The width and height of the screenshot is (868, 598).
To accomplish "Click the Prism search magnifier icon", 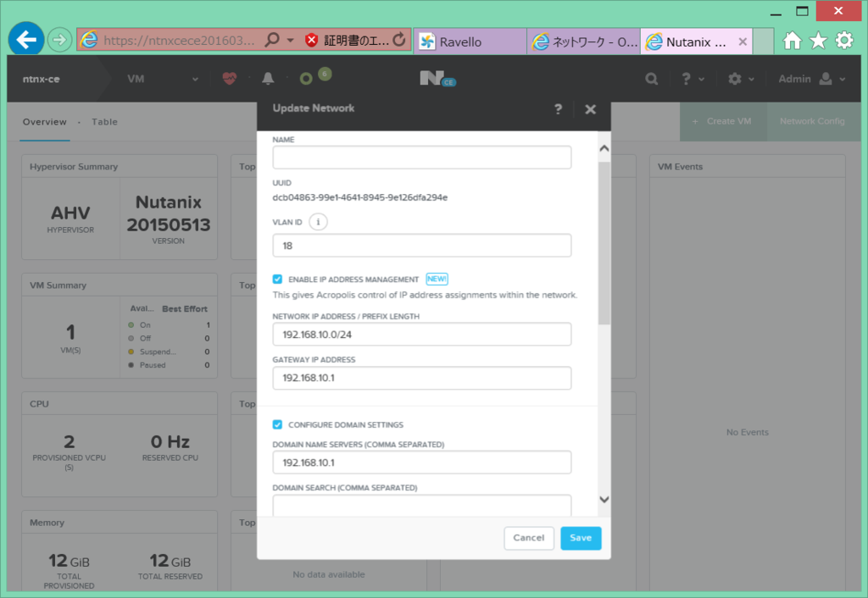I will click(652, 79).
